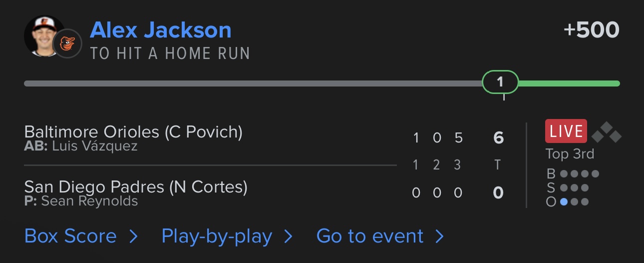Click the red LIVE badge

pyautogui.click(x=566, y=131)
